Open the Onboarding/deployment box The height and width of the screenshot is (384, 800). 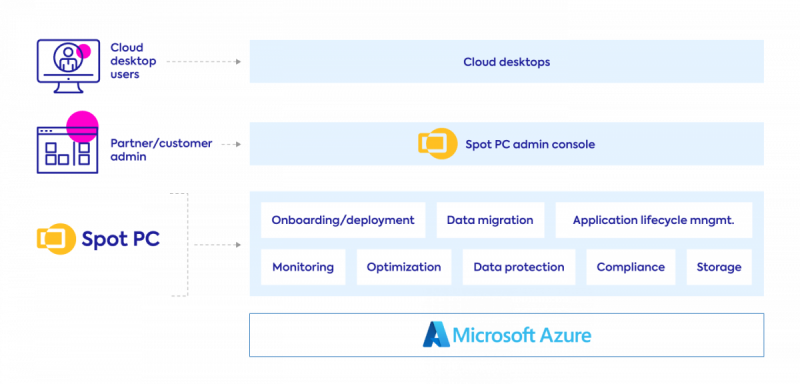click(343, 220)
